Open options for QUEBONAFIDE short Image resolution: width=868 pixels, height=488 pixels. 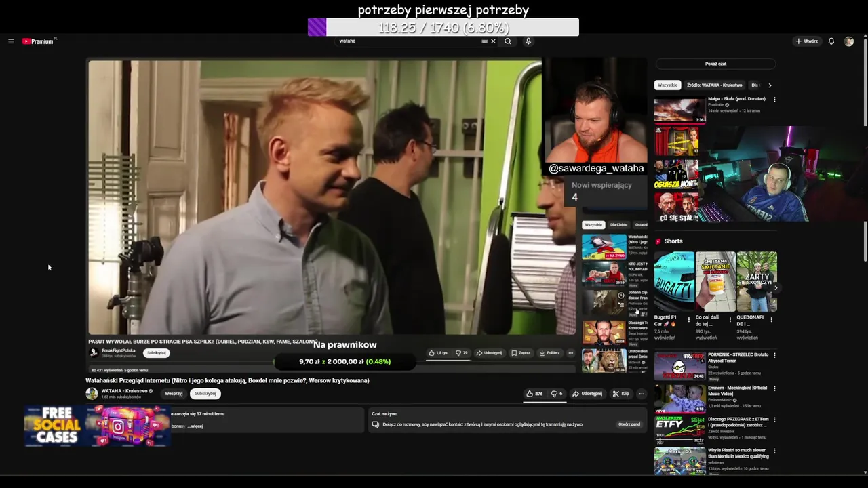click(x=772, y=319)
